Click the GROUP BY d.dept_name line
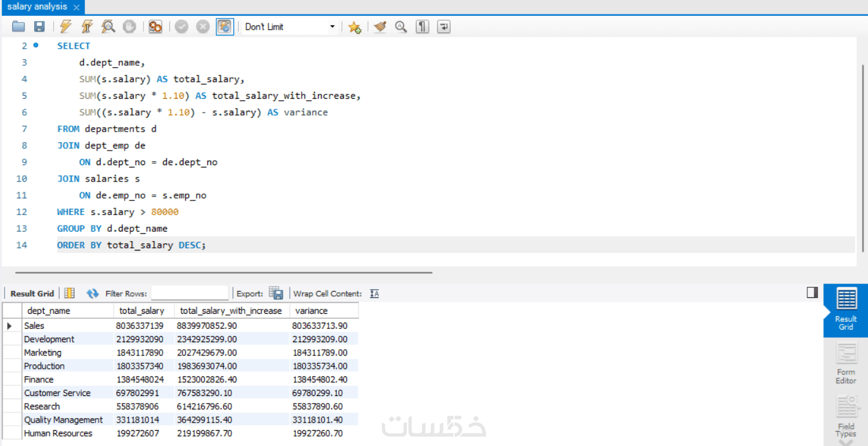This screenshot has width=868, height=446. point(112,228)
